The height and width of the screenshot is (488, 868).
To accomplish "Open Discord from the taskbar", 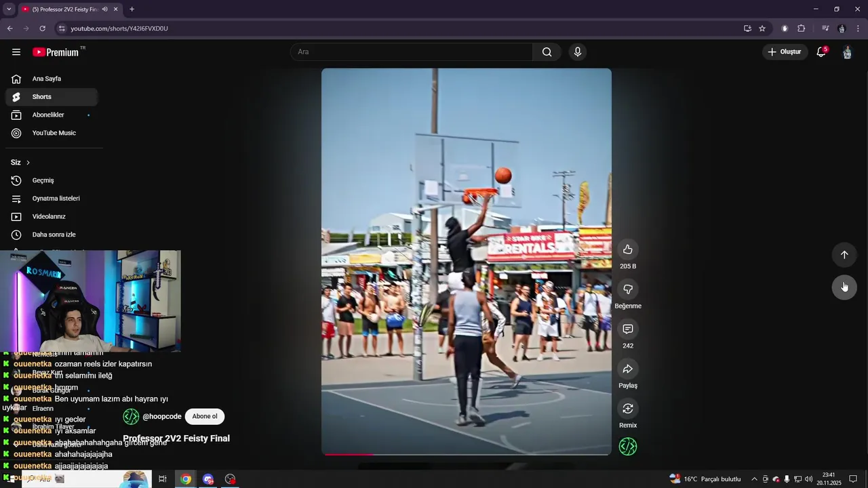I will (x=208, y=479).
